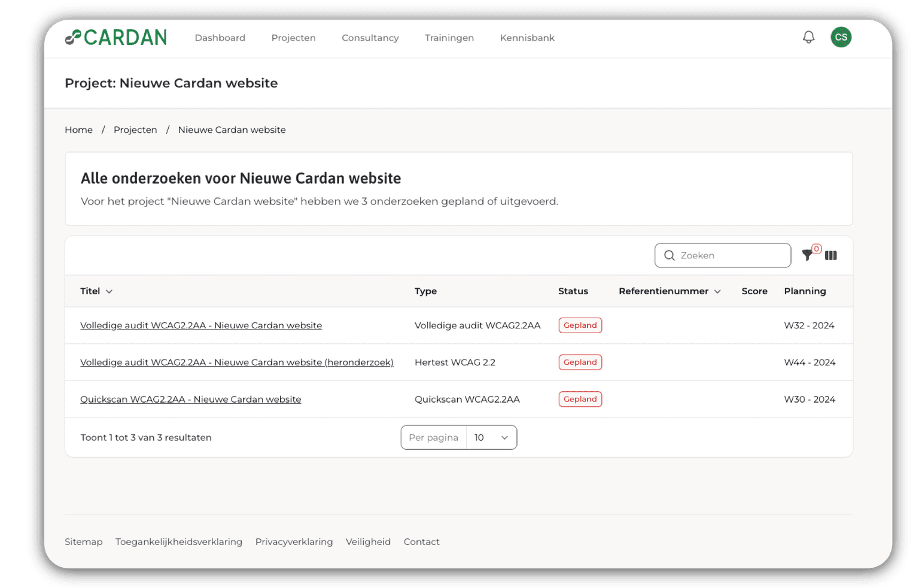
Task: Switch to the Trainingen section
Action: (449, 38)
